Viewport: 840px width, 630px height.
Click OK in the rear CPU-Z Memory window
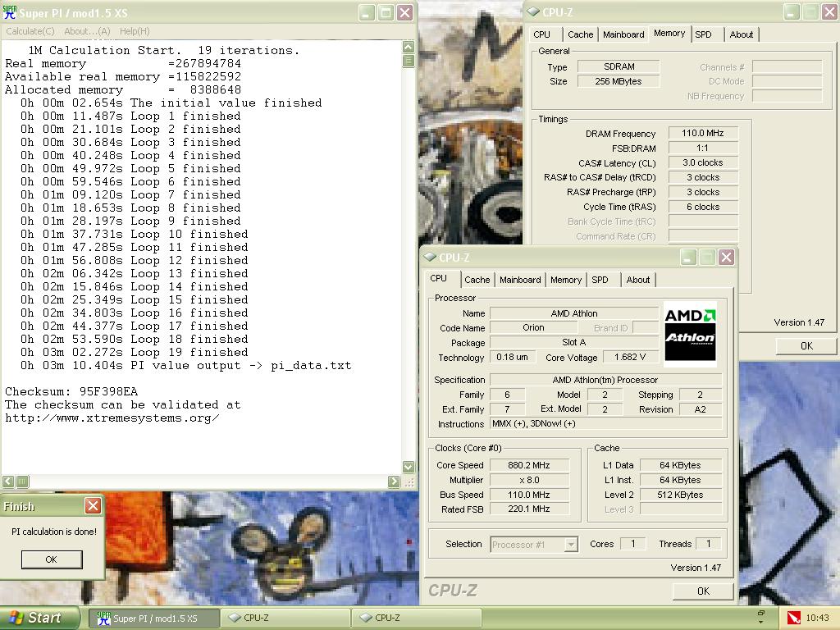point(806,345)
